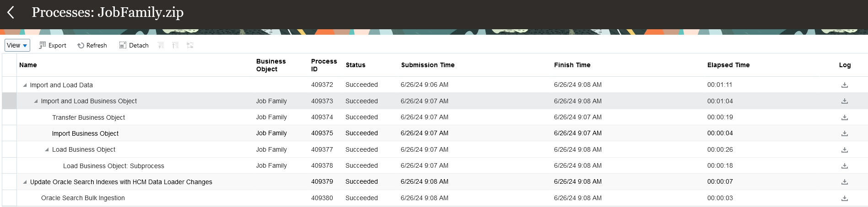Collapse the Load Business Object node
Viewport: 868px width, 207px height.
pyautogui.click(x=47, y=149)
